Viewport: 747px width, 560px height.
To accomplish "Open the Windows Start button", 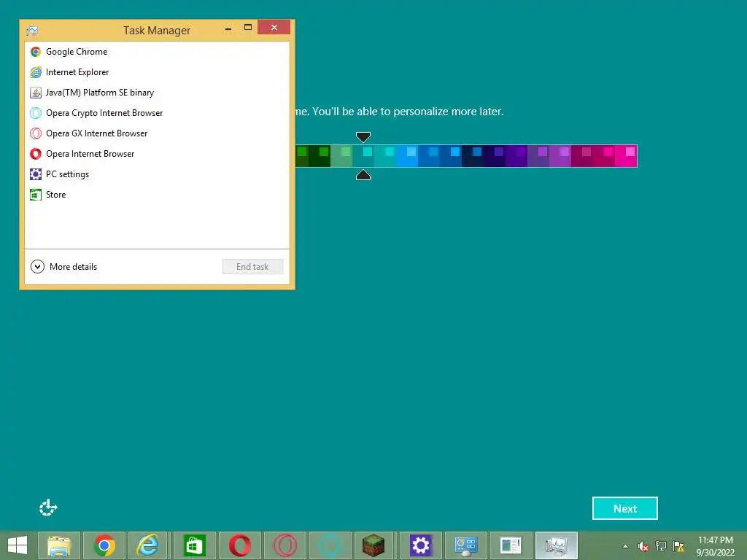I will [x=18, y=545].
